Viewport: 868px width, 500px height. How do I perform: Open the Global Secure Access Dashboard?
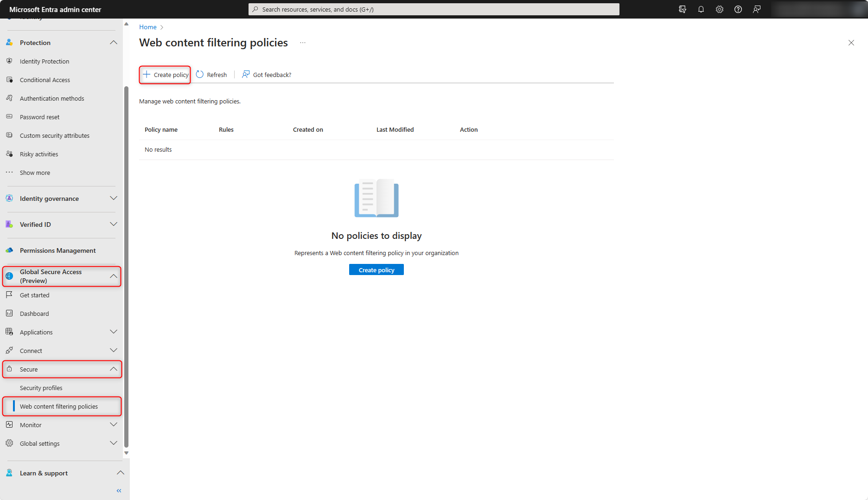pos(34,313)
